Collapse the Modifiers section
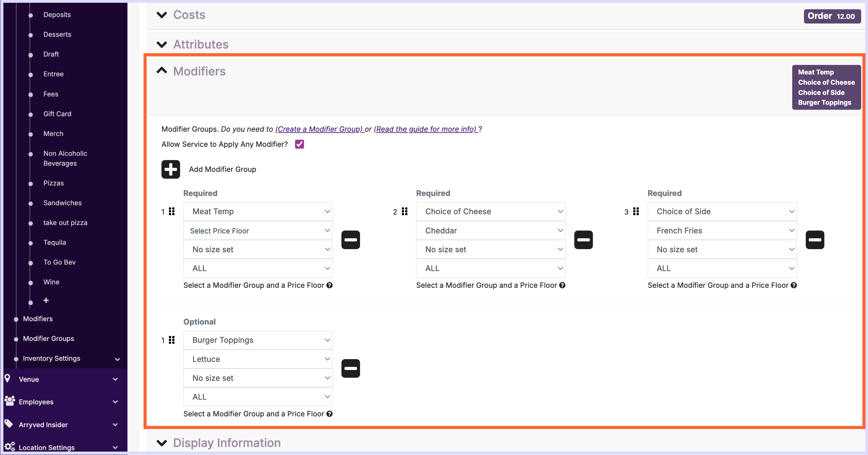The height and width of the screenshot is (455, 868). point(162,71)
